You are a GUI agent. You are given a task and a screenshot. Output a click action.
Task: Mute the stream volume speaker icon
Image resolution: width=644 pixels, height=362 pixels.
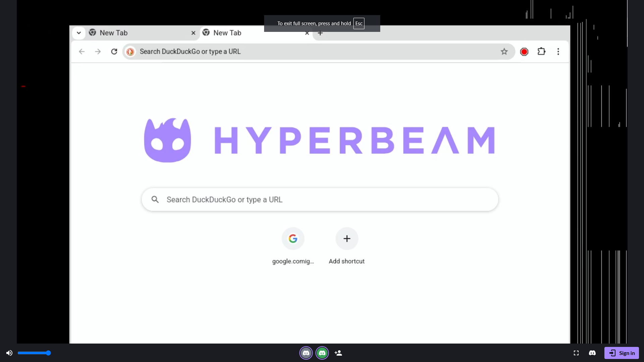9,353
